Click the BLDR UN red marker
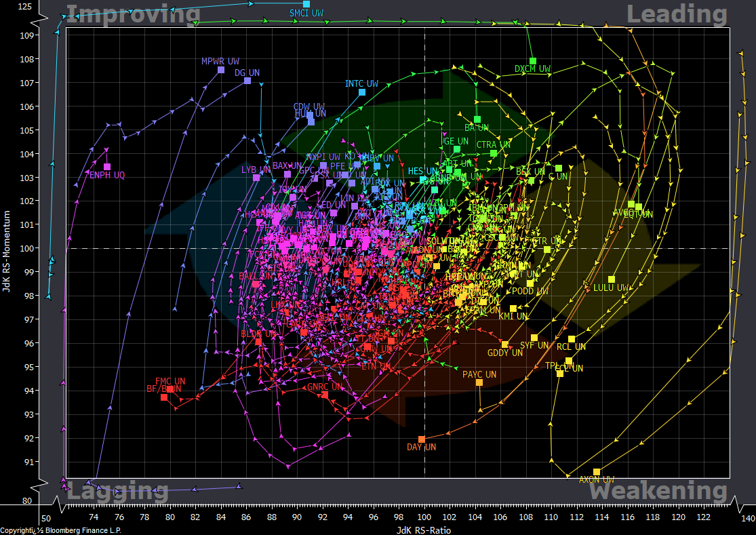Screen dimensions: 756x535 (258, 342)
